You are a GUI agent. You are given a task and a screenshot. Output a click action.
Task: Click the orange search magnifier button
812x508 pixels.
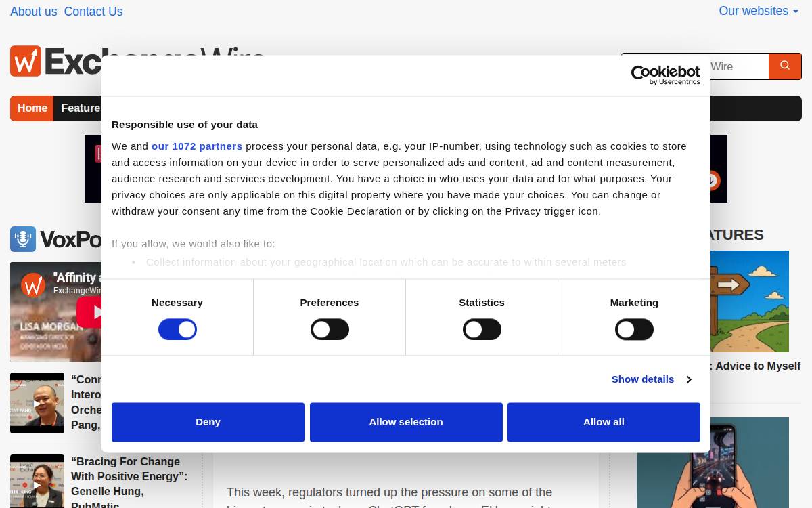[x=785, y=66]
